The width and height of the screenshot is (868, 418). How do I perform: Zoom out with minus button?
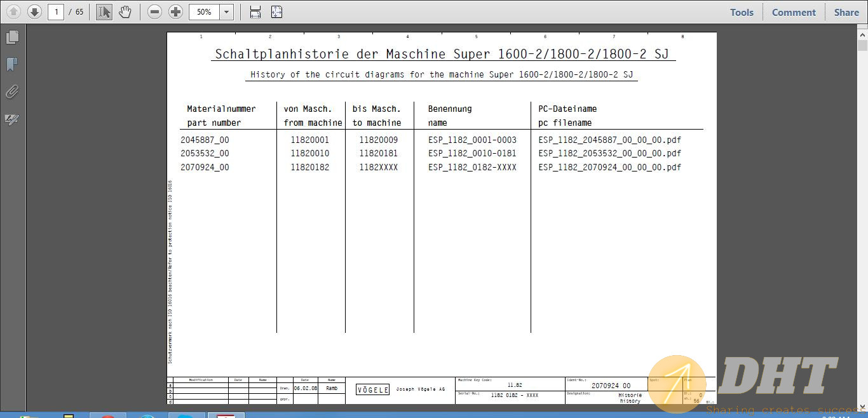point(154,11)
